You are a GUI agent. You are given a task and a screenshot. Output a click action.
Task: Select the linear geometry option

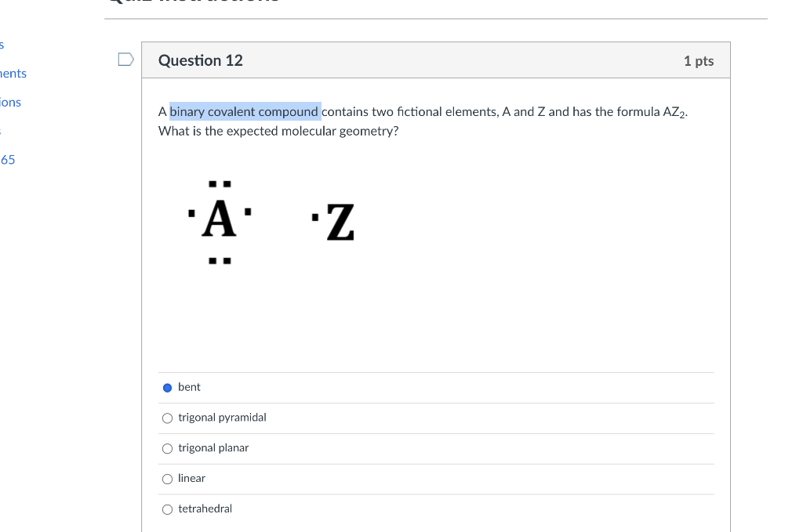(167, 479)
